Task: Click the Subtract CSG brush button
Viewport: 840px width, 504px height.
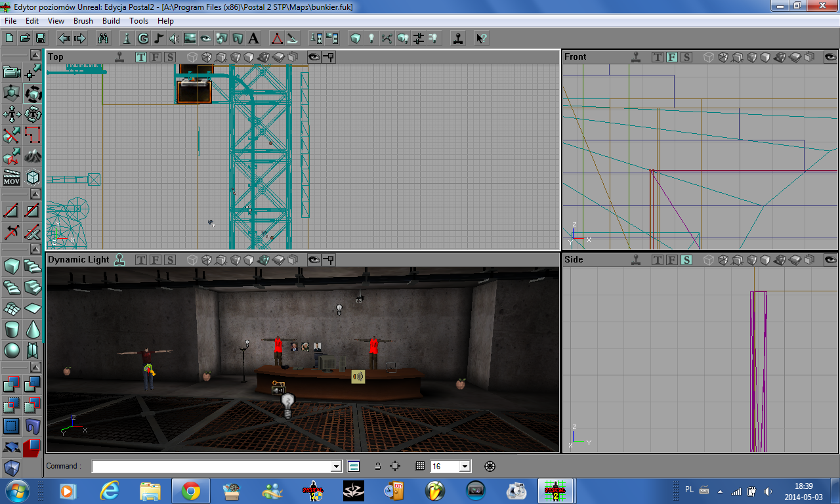Action: click(32, 385)
